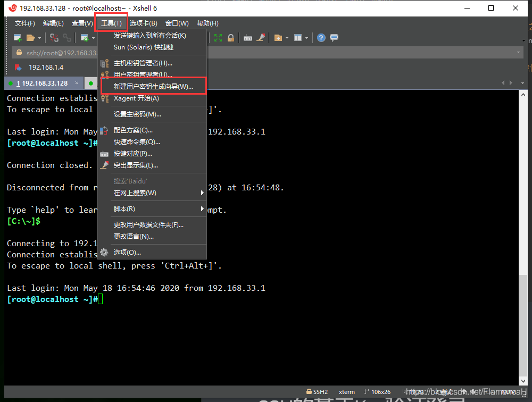Select Xagent 开始(A) menu item
532x402 pixels.
tap(152, 98)
